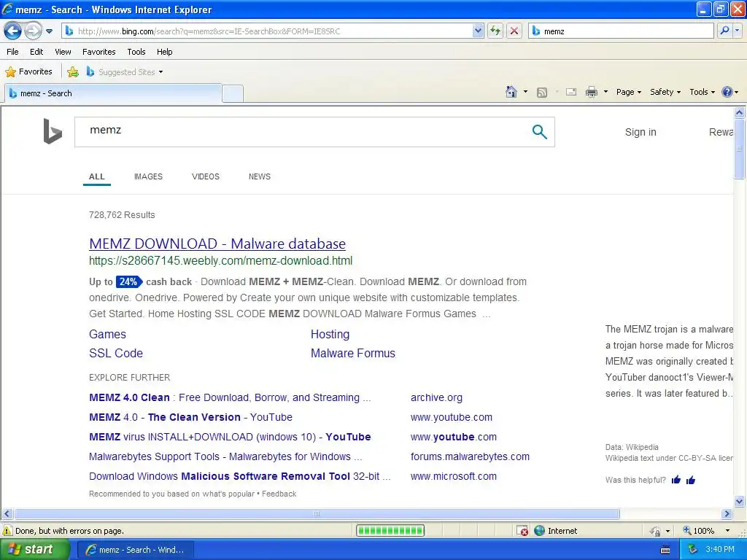Open the Tools menu in menu bar
This screenshot has height=560, width=747.
136,52
